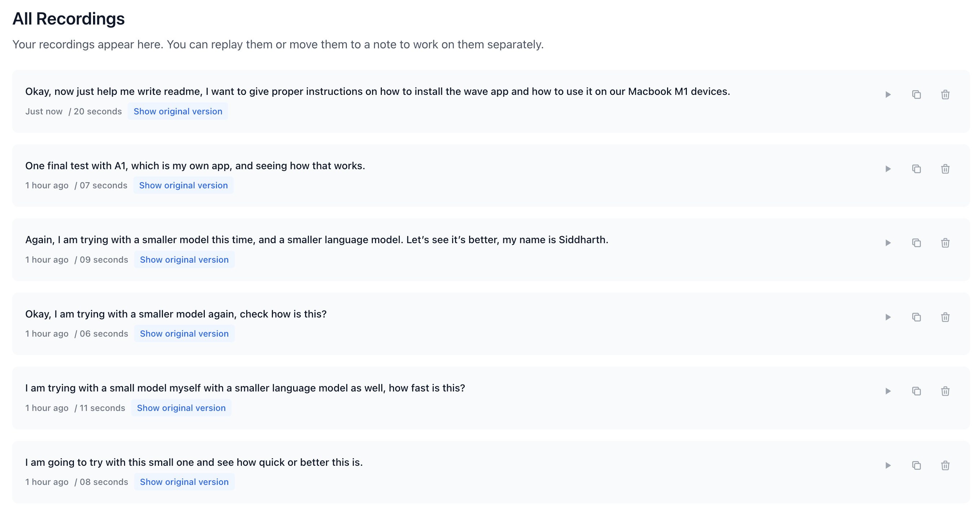Show original version of the 20 seconds recording
This screenshot has width=980, height=508.
tap(178, 111)
